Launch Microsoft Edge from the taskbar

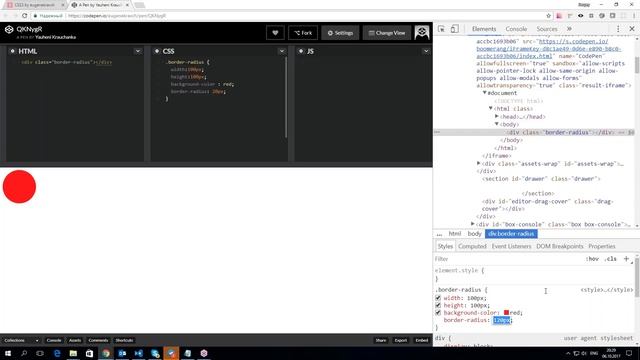click(57, 353)
